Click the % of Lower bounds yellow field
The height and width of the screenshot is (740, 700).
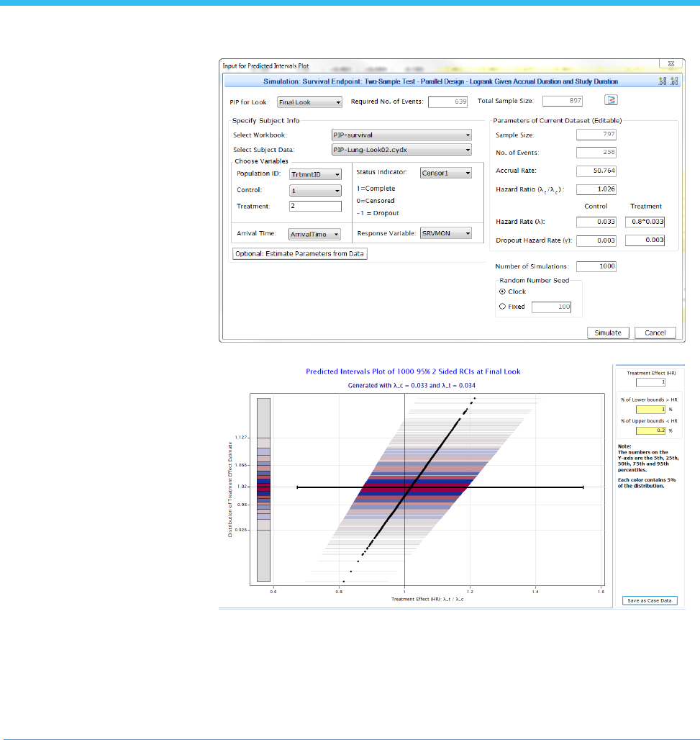click(x=650, y=410)
